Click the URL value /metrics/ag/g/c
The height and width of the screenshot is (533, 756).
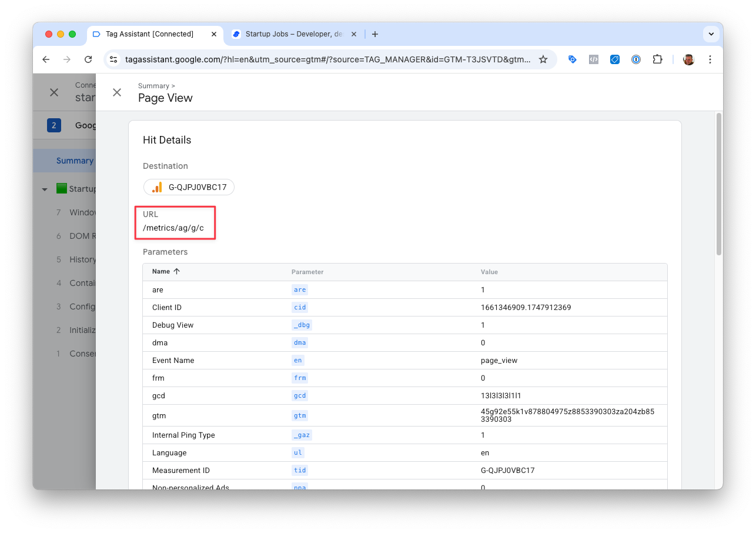(x=173, y=228)
